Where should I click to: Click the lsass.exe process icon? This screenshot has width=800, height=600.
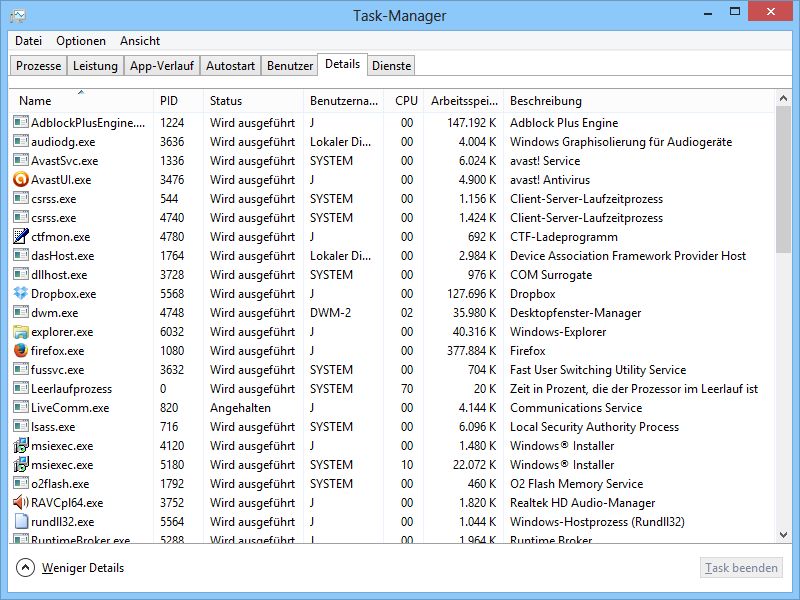(20, 427)
